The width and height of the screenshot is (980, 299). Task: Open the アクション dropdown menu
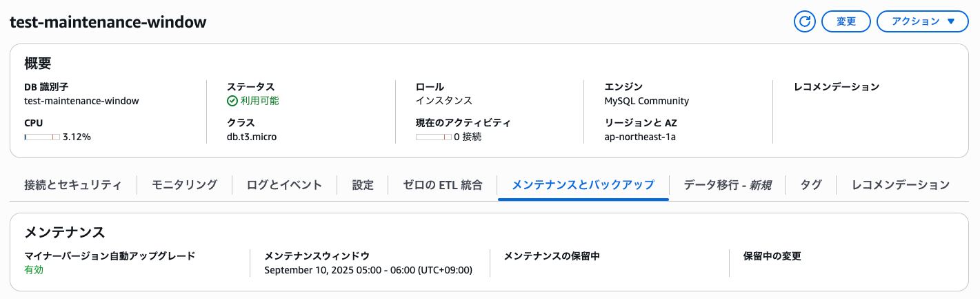tap(923, 21)
